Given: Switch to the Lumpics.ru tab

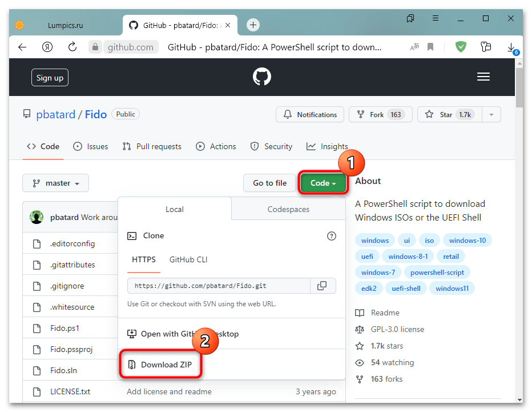Looking at the screenshot, I should click(x=65, y=25).
